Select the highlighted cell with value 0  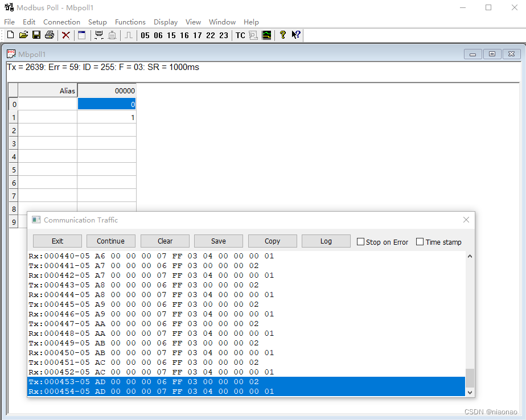(x=106, y=104)
